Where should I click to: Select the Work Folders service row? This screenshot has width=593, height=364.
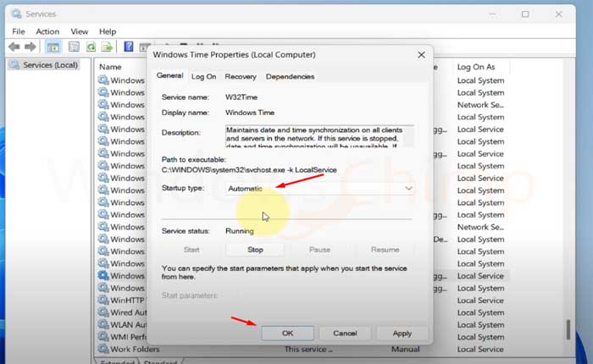click(301, 349)
